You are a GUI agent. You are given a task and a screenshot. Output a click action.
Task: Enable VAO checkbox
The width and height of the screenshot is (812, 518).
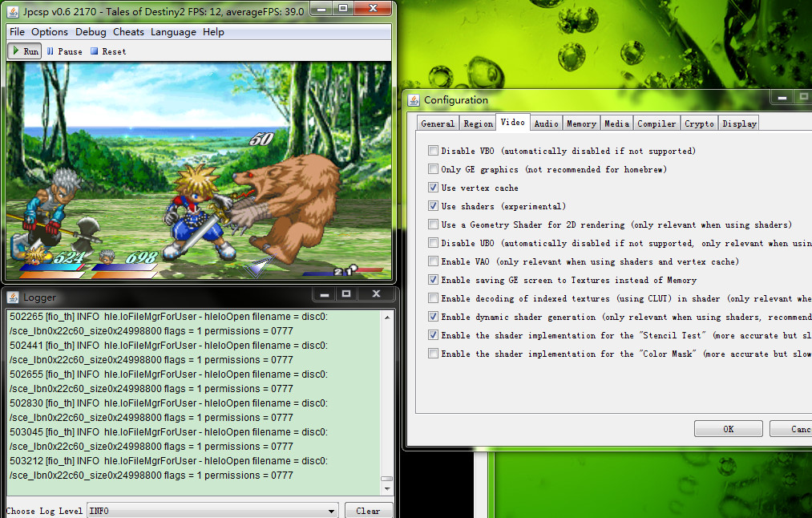433,261
